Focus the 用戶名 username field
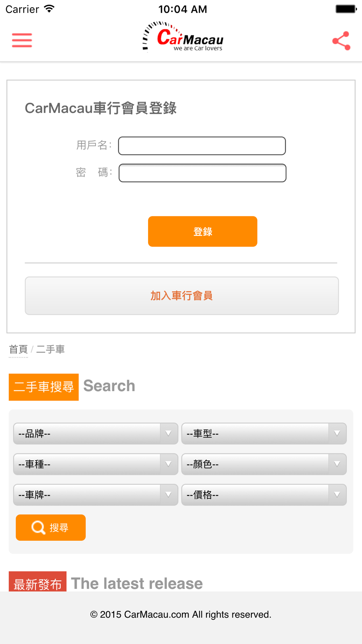Image resolution: width=362 pixels, height=644 pixels. coord(202,146)
